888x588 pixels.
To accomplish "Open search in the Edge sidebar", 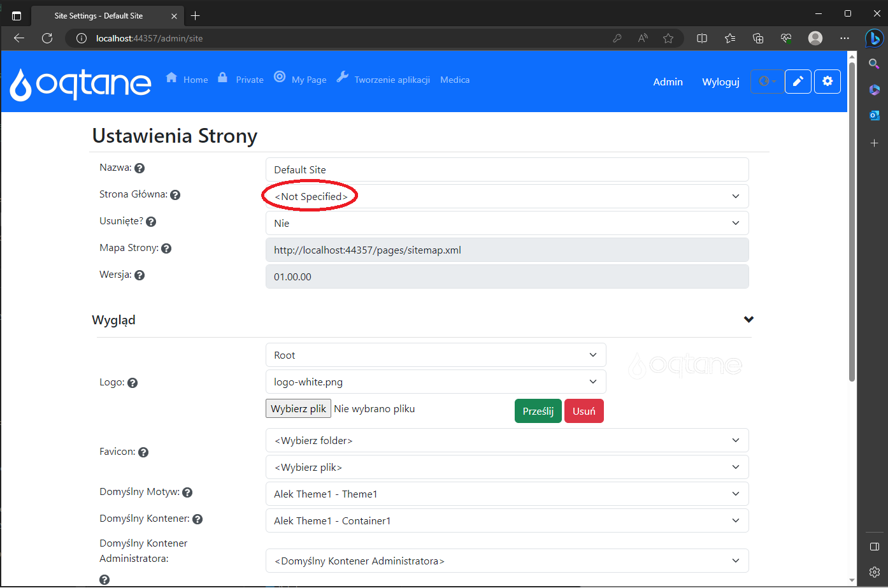I will point(873,64).
